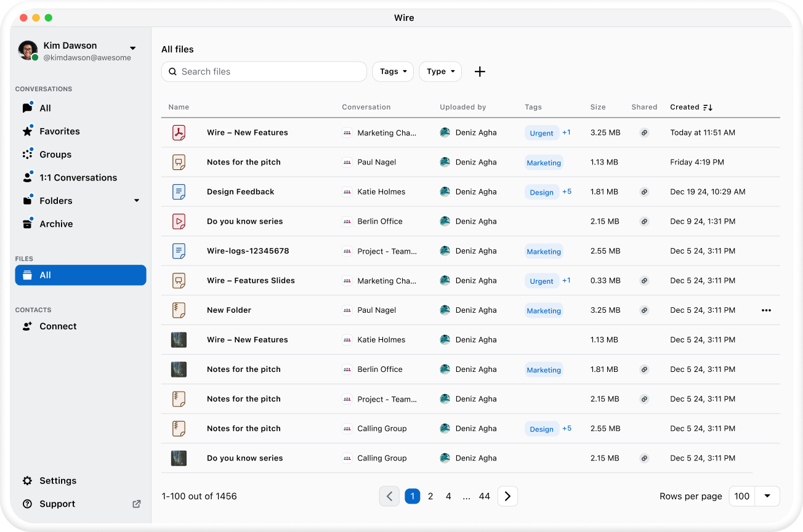Click the Conversation column header
The height and width of the screenshot is (532, 803).
(366, 107)
